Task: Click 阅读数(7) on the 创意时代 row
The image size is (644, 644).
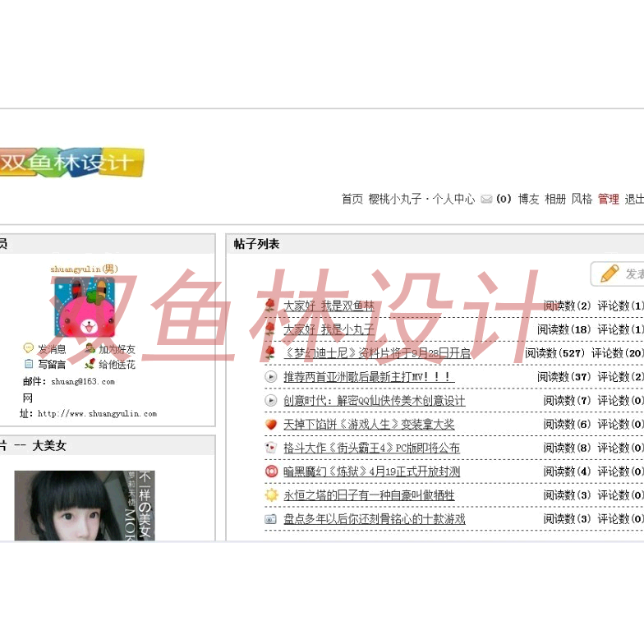Action: [x=567, y=401]
